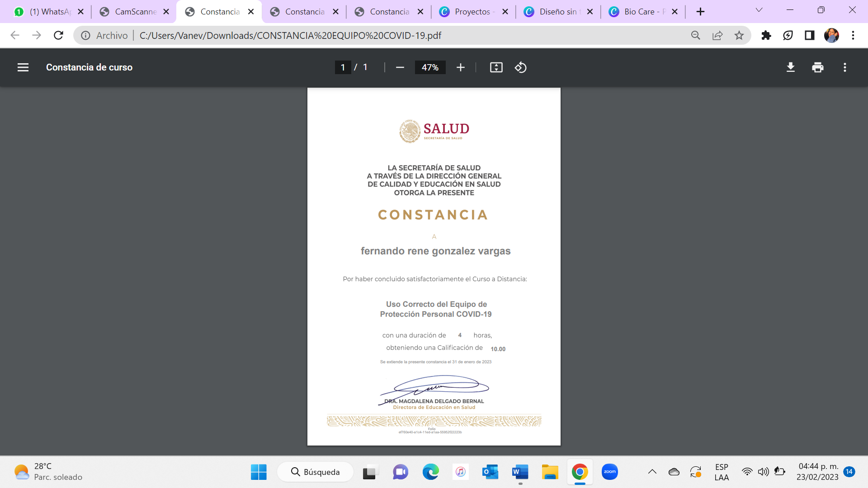868x488 pixels.
Task: Open Zoom from the taskbar
Action: point(609,472)
